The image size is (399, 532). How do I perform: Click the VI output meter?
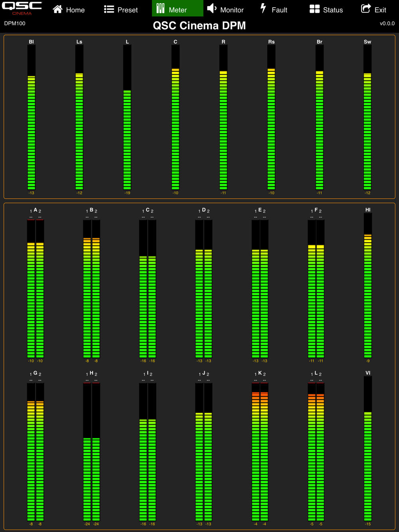pos(368,449)
